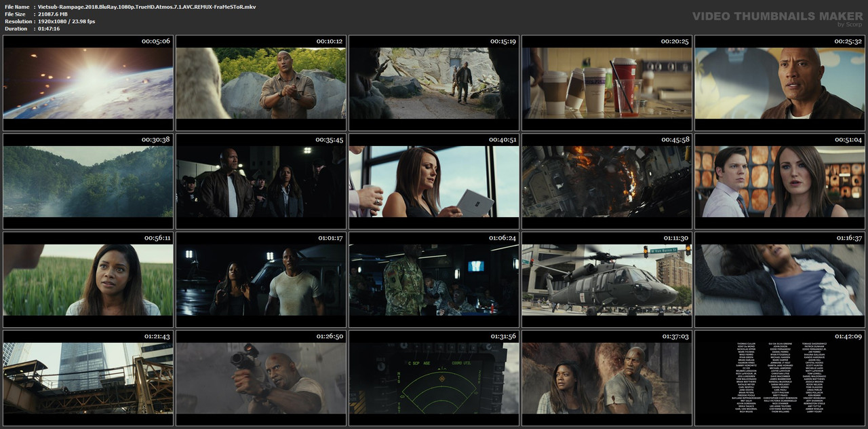Screen dimensions: 868x429
Task: Select the thumbnail at 00:56:11
Action: coord(87,280)
